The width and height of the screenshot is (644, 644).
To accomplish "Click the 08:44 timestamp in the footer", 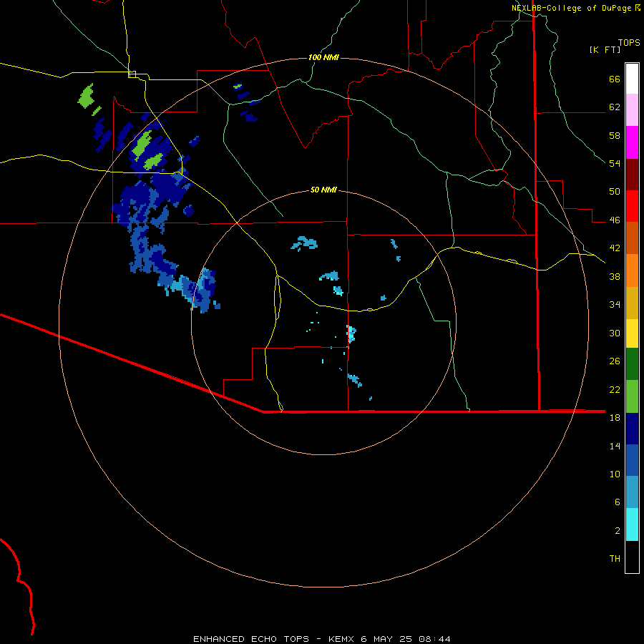I will tap(434, 639).
